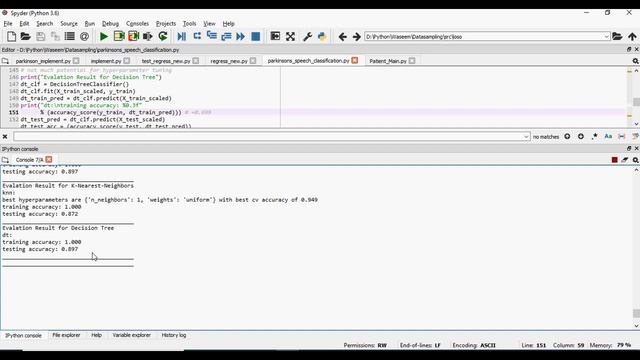Run the file with green play button
The image size is (640, 360).
click(x=104, y=36)
